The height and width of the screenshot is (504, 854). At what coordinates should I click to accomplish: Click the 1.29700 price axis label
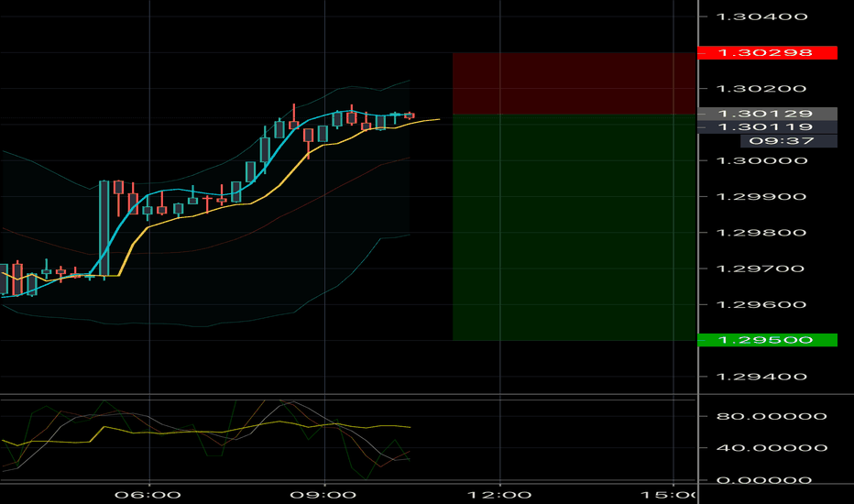coord(762,268)
